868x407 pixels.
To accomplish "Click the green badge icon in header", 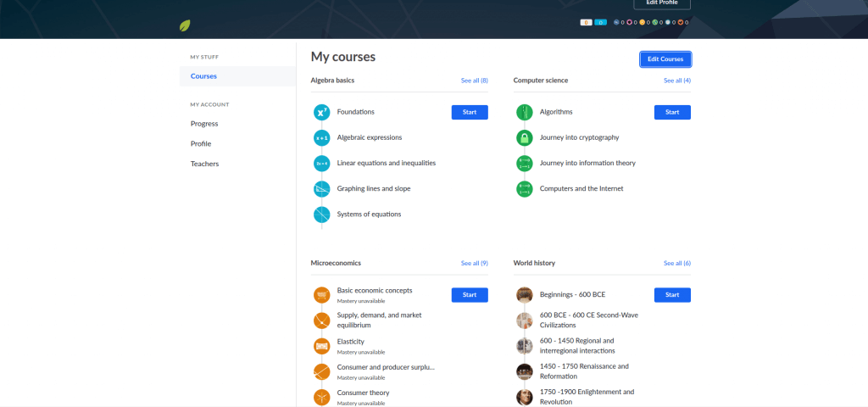I will click(x=655, y=22).
